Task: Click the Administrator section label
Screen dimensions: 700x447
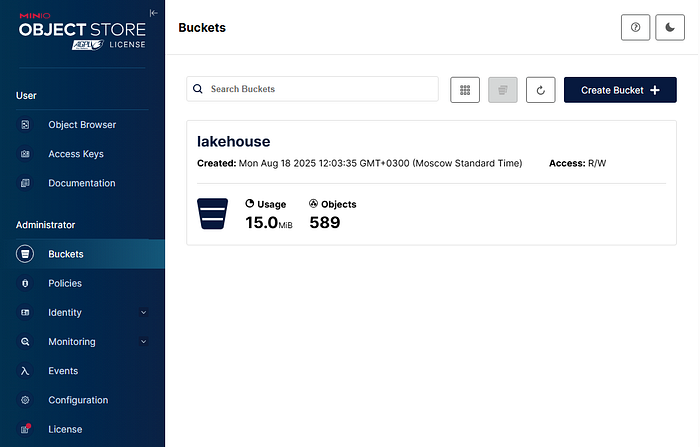Action: click(46, 225)
